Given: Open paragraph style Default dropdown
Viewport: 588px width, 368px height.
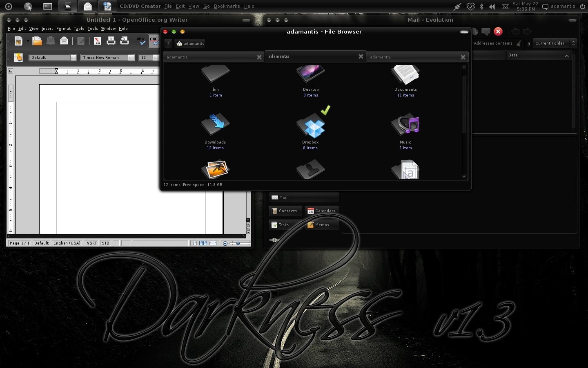Looking at the screenshot, I should pyautogui.click(x=73, y=58).
